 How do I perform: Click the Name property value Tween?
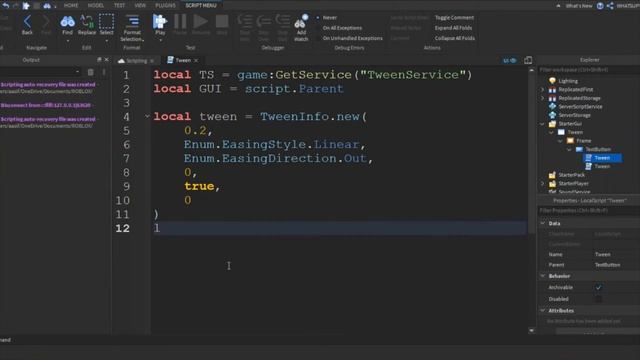[x=602, y=254]
